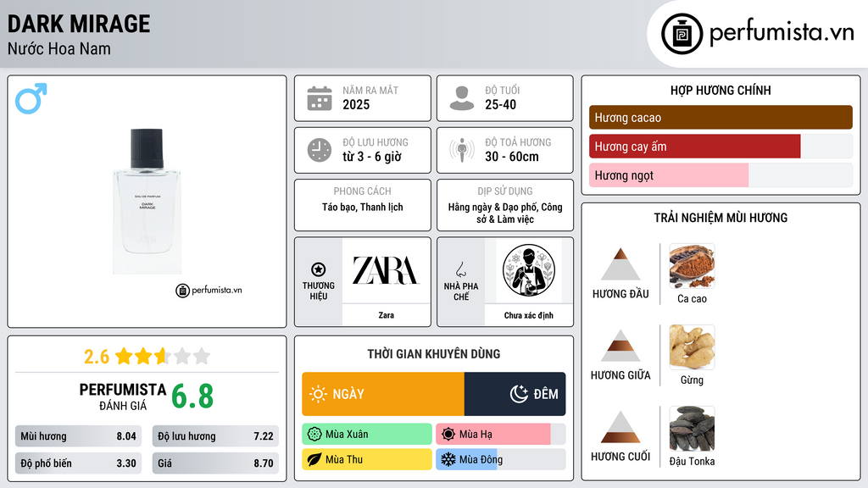Viewport: 868px width, 488px height.
Task: Click the Mùa Xuân season bar
Action: (x=367, y=435)
